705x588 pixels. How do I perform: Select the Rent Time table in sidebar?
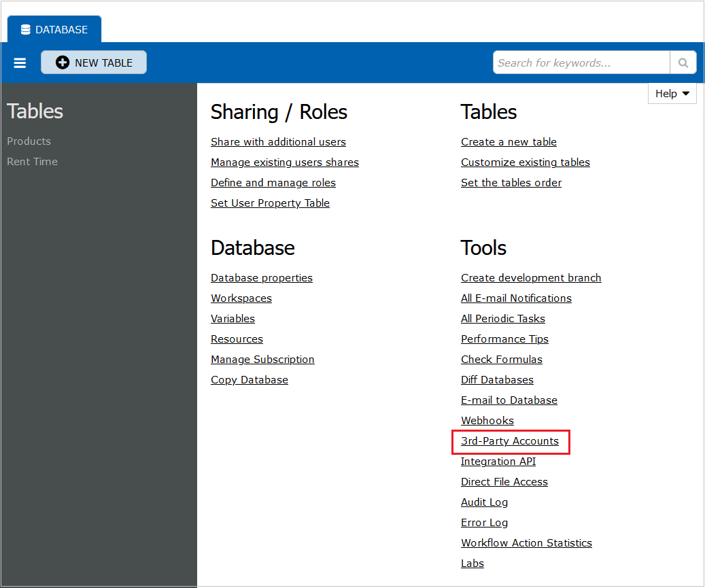click(x=33, y=162)
